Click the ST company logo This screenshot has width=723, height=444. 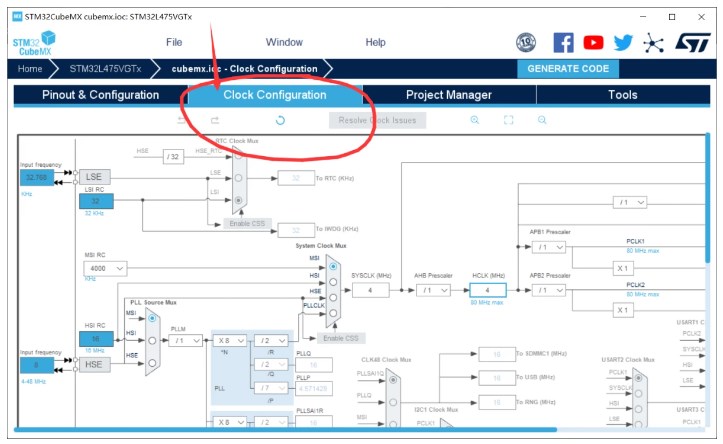coord(693,42)
